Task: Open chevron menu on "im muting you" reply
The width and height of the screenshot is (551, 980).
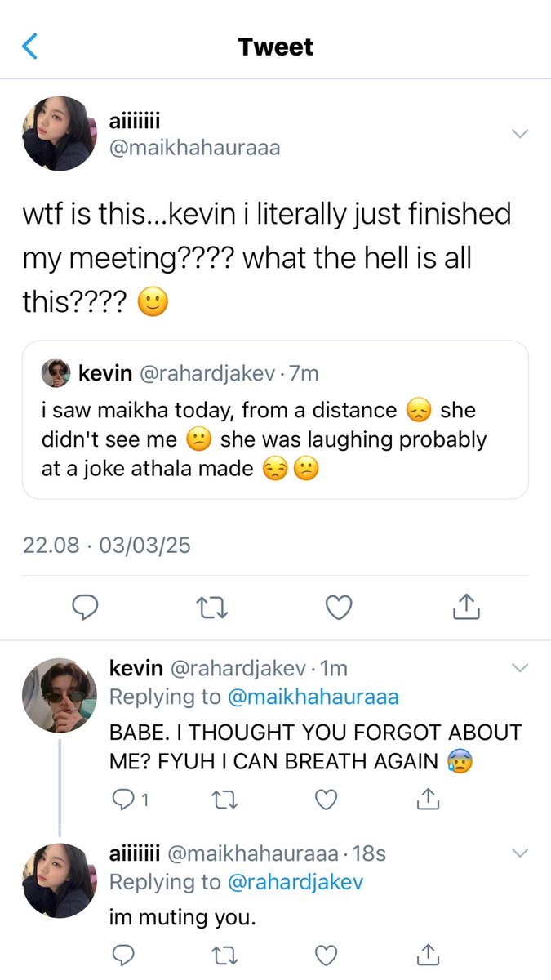Action: [x=520, y=853]
